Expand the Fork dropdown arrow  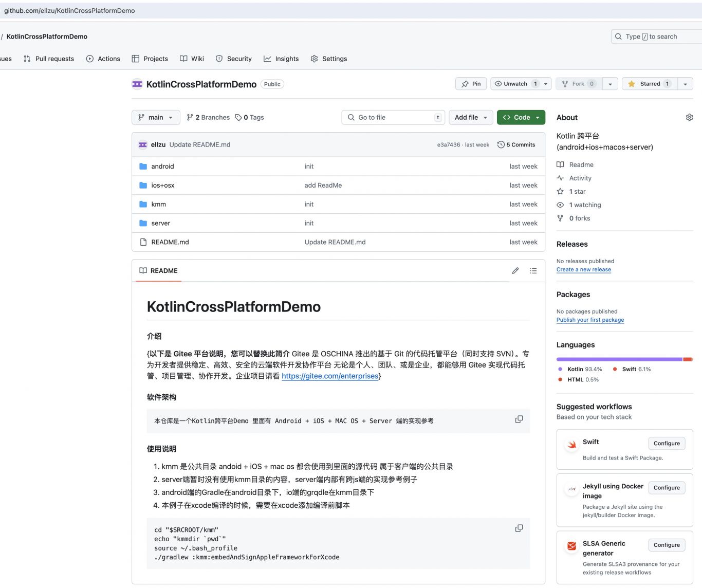pyautogui.click(x=610, y=84)
